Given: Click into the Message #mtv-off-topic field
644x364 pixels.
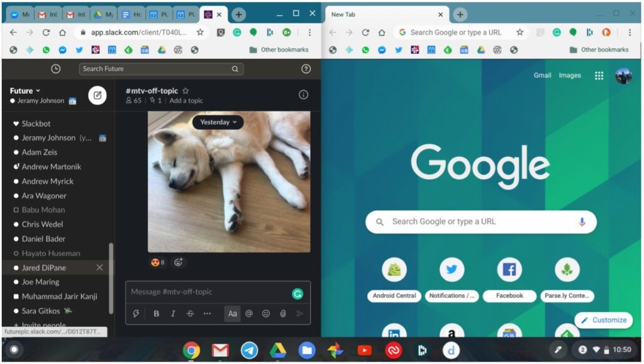Looking at the screenshot, I should (208, 292).
